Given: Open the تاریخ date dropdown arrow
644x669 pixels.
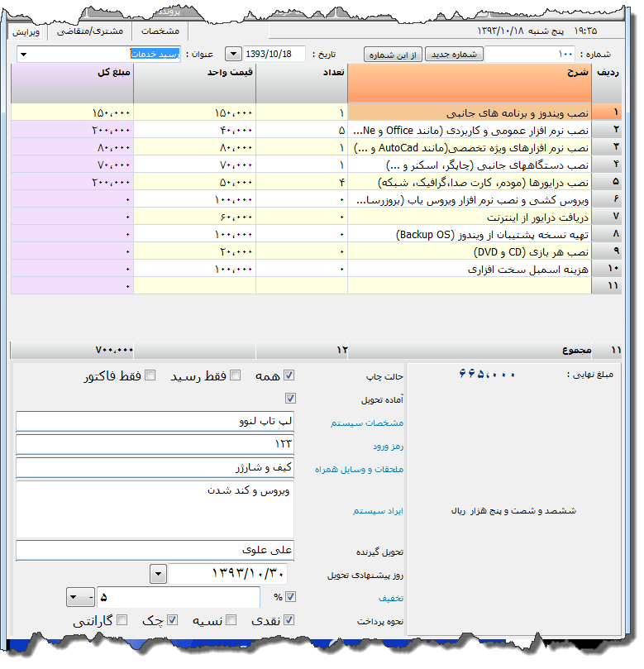Looking at the screenshot, I should [233, 55].
